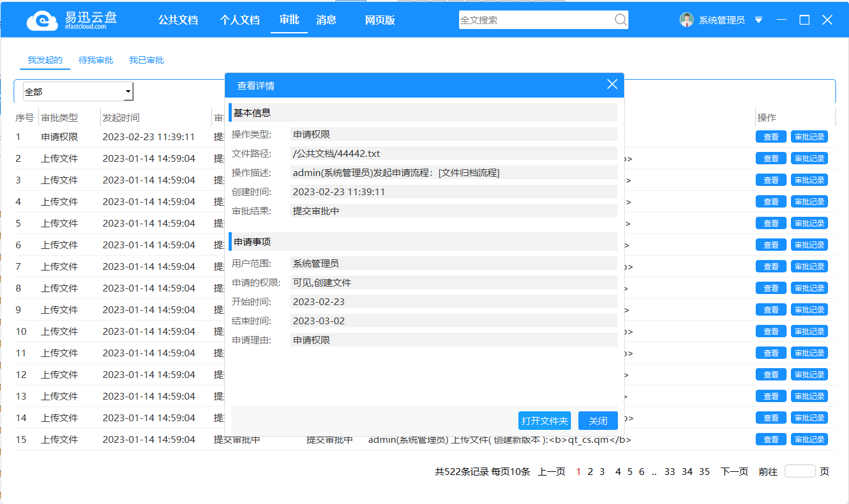Go to page 35 in pagination
Screen dimensions: 849x504
tap(704, 471)
